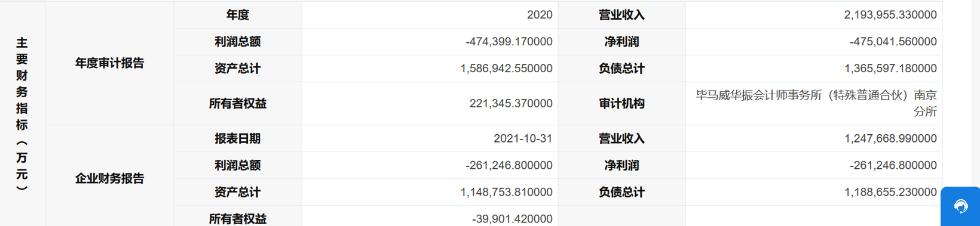Click the 年度 value 2020

pos(540,15)
